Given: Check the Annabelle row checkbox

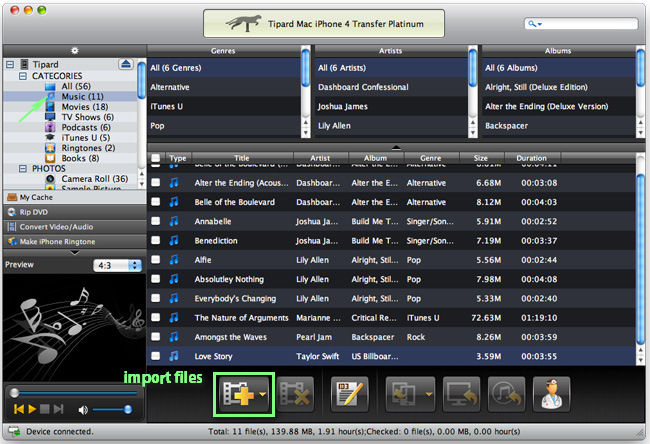Looking at the screenshot, I should [155, 221].
